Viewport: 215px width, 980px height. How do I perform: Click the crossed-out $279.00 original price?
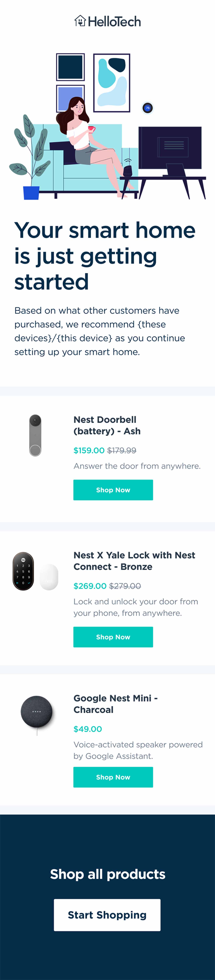(x=125, y=586)
